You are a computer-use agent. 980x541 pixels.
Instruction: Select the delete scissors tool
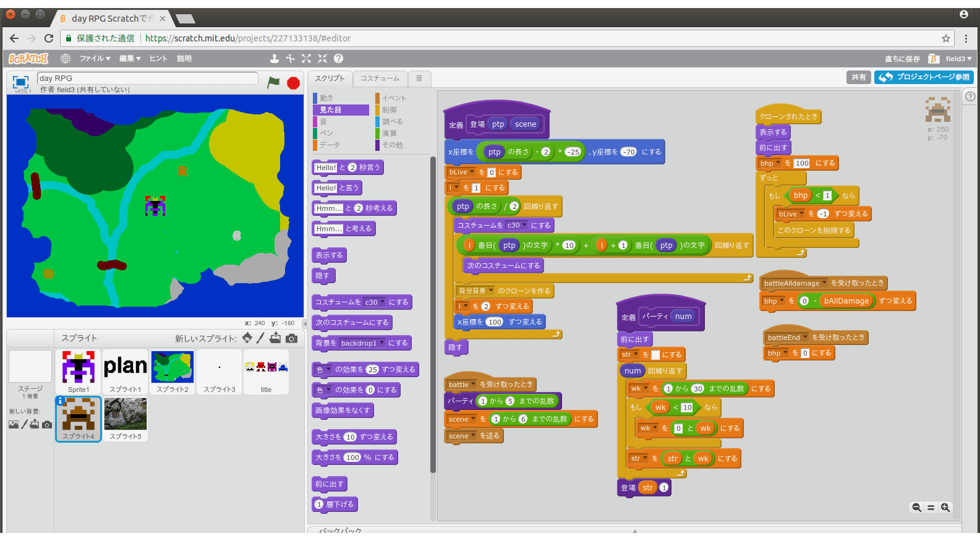290,58
